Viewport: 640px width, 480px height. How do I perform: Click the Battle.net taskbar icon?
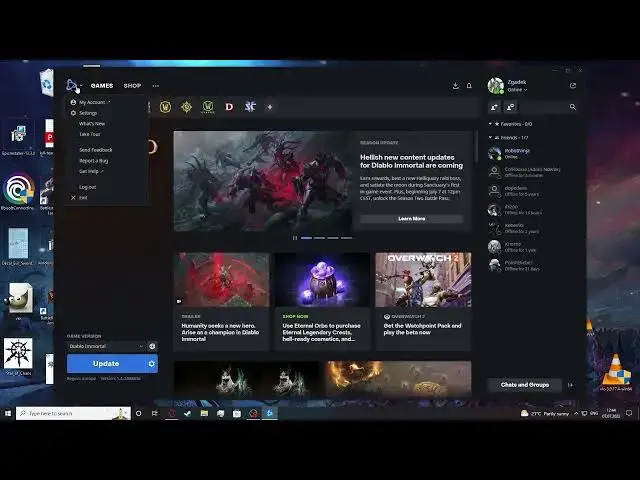(269, 413)
